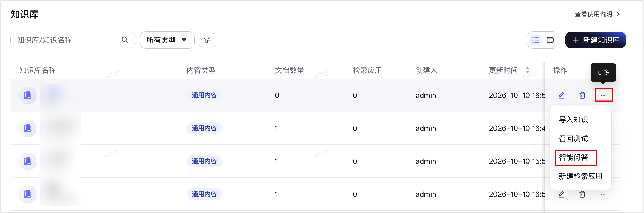
Task: Click the first row's knowledge base book icon
Action: [28, 95]
